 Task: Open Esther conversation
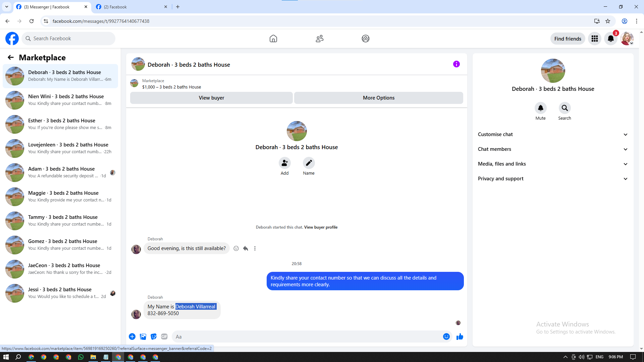tap(60, 124)
